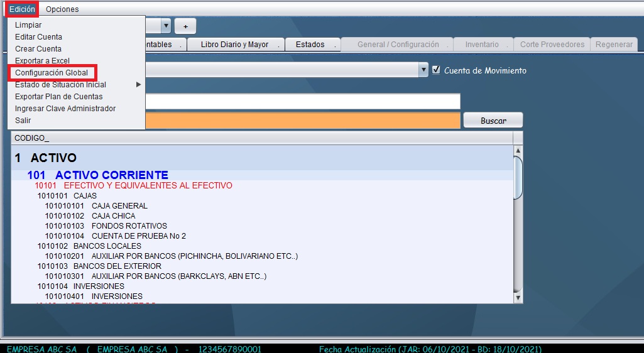Click the scroll up arrow of the accounts list
Image resolution: width=644 pixels, height=353 pixels.
tap(518, 151)
